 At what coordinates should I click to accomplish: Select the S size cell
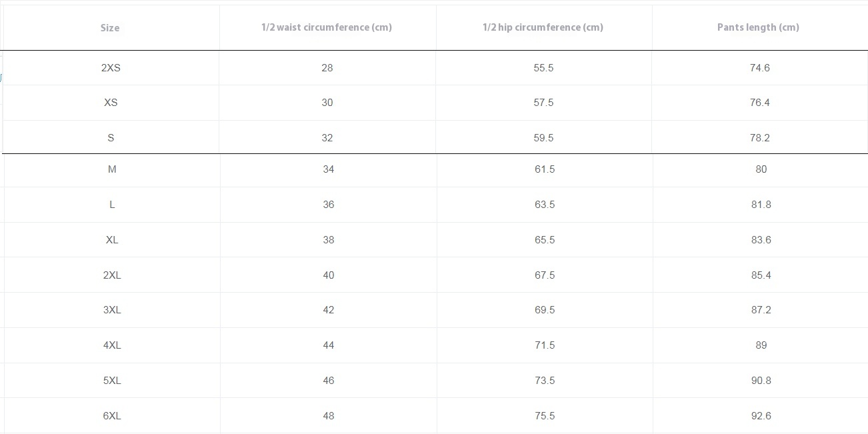pos(111,138)
